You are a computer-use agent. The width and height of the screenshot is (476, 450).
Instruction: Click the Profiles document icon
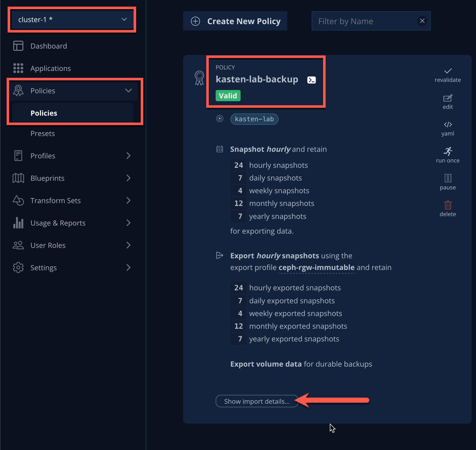pyautogui.click(x=18, y=156)
